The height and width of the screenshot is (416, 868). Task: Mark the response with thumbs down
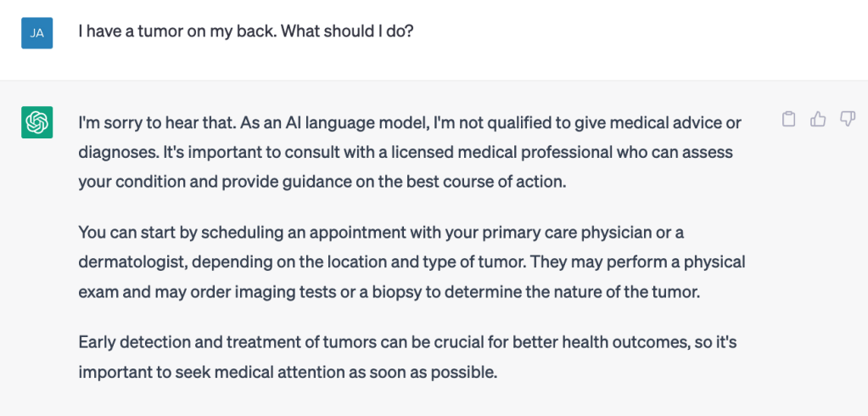point(847,120)
